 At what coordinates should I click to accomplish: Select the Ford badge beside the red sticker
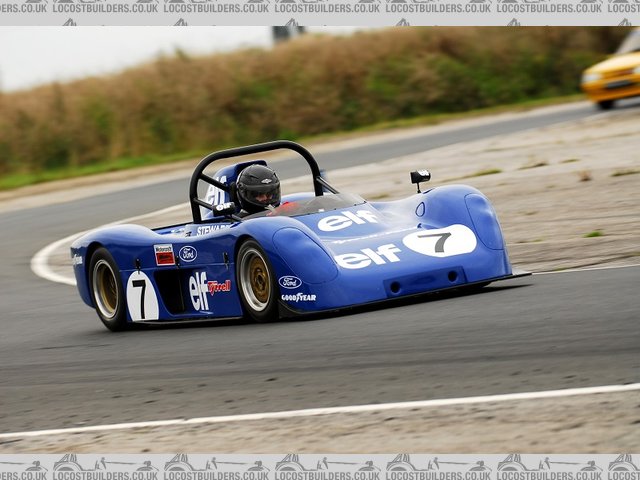pos(188,254)
